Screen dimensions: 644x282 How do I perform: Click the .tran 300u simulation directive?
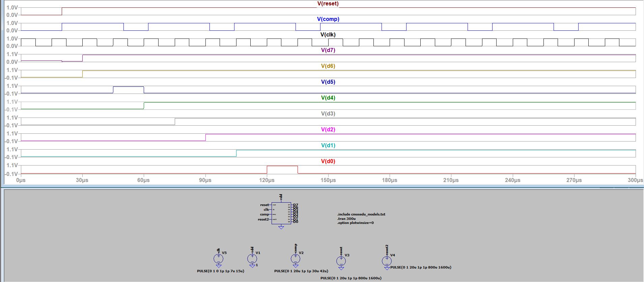[x=346, y=219]
